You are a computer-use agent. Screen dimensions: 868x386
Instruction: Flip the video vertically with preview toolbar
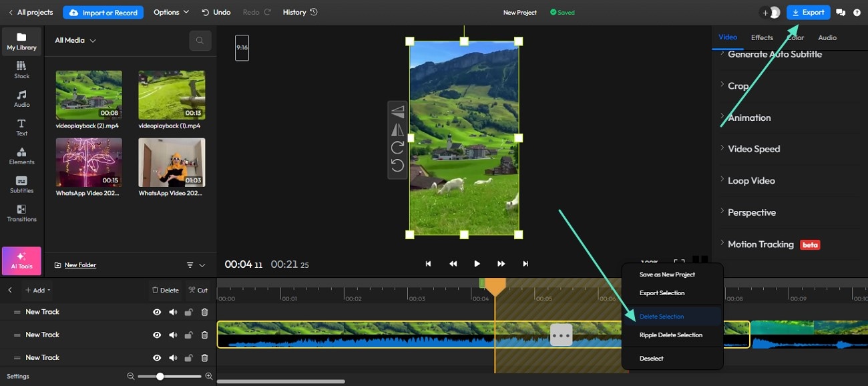pos(397,112)
